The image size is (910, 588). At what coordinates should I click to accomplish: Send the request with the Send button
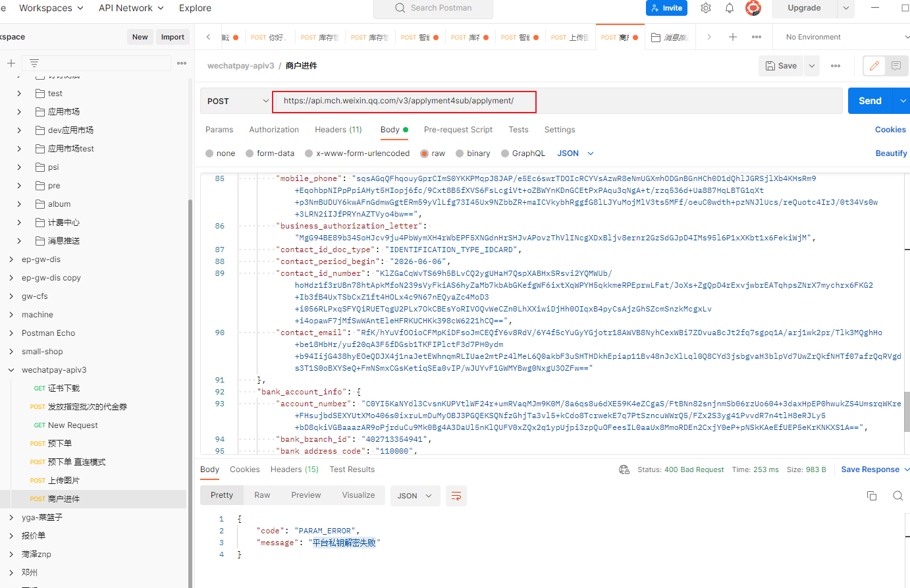[870, 101]
